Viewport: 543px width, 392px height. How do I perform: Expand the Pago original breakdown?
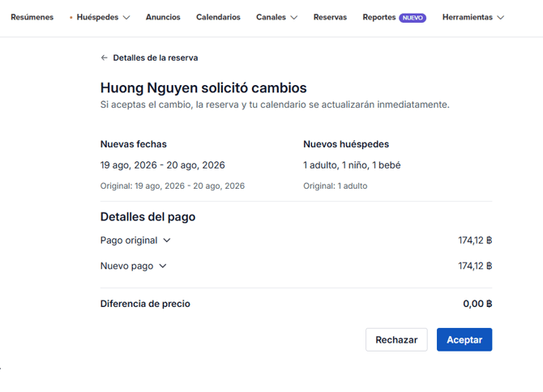pyautogui.click(x=167, y=241)
